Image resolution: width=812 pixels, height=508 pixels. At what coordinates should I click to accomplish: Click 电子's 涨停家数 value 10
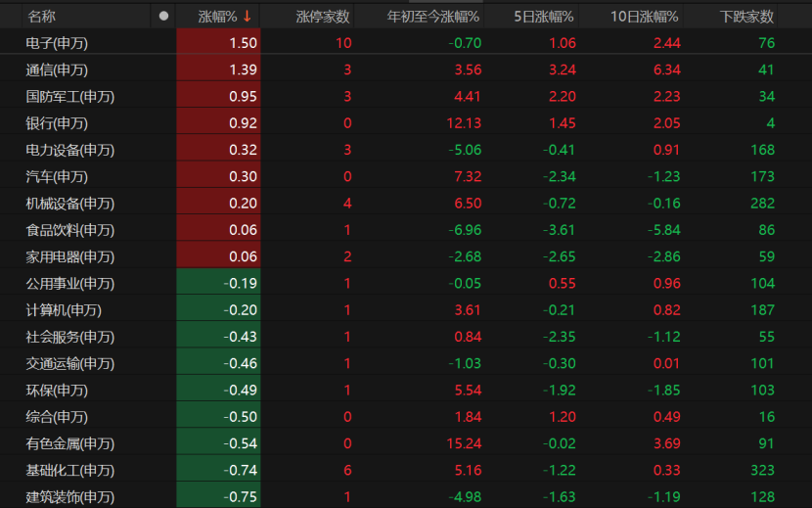[x=342, y=43]
